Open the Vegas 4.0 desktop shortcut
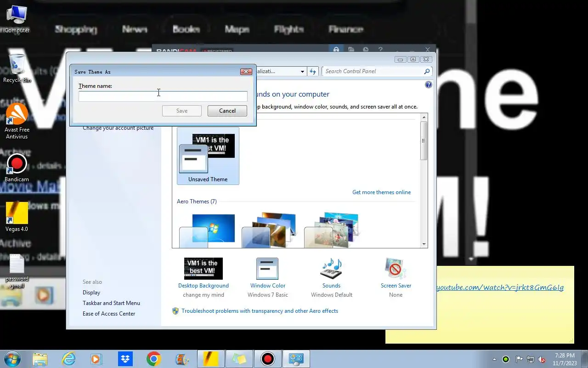588x368 pixels. click(x=17, y=217)
